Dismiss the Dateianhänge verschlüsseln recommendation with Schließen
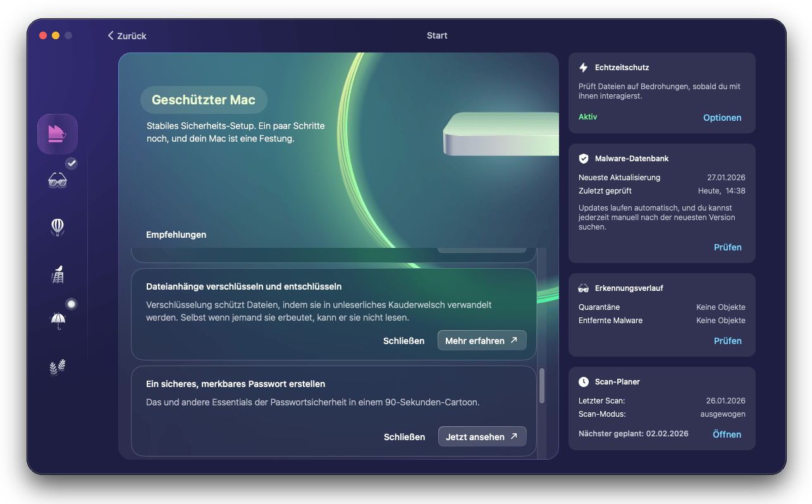This screenshot has height=504, width=812. tap(403, 341)
